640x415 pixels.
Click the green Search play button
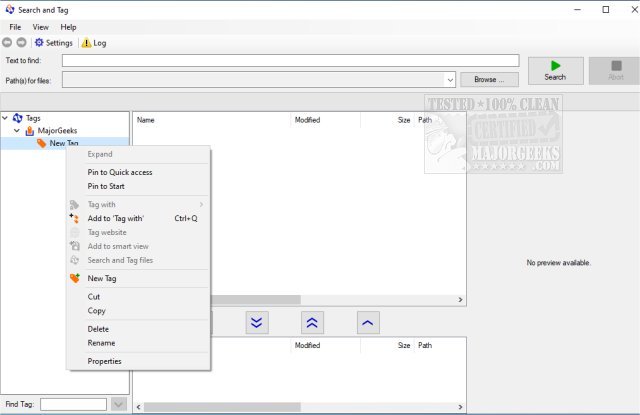click(556, 71)
